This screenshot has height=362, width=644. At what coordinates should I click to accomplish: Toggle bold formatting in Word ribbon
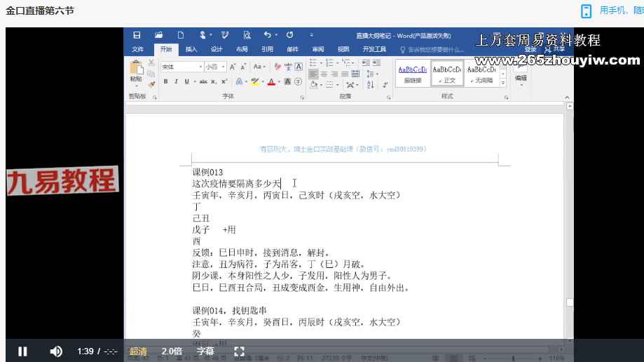click(166, 81)
